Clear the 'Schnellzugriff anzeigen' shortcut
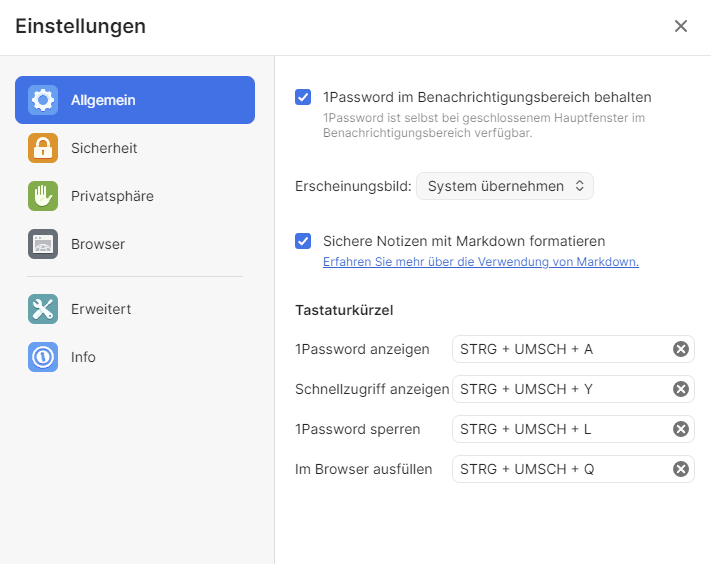Viewport: 711px width, 564px height. coord(681,389)
